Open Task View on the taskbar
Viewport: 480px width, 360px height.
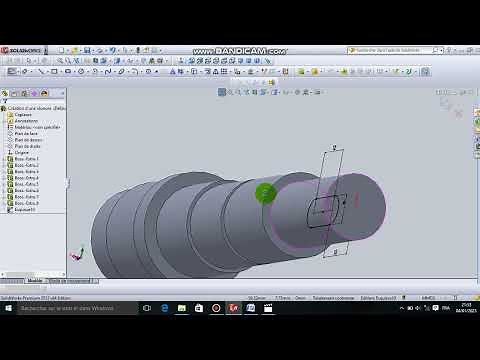pyautogui.click(x=147, y=308)
